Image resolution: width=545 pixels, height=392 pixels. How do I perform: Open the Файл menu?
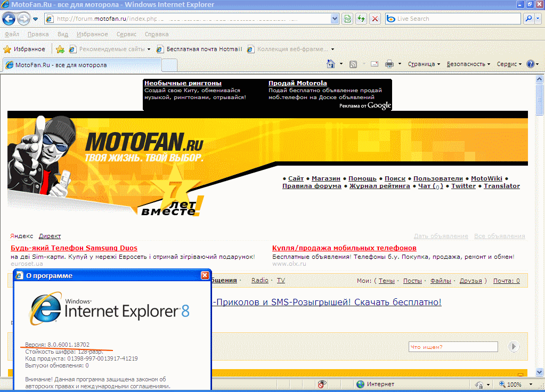(x=12, y=34)
